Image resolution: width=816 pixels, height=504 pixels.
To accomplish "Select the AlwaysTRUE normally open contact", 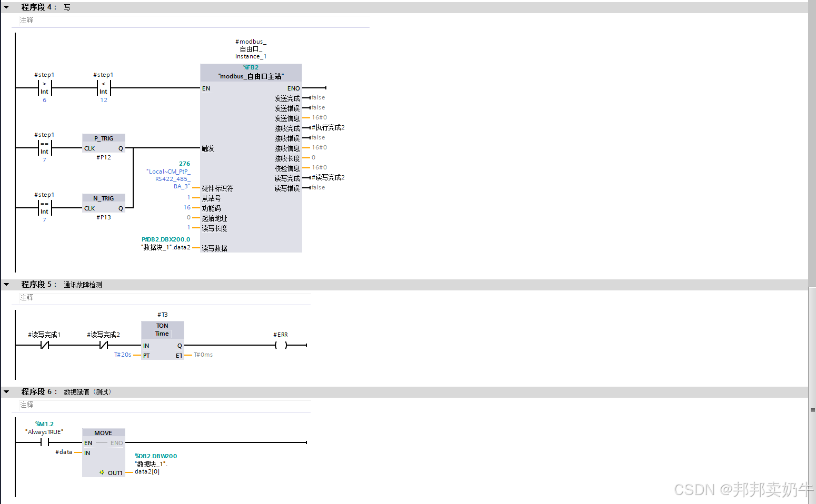I will click(x=45, y=442).
